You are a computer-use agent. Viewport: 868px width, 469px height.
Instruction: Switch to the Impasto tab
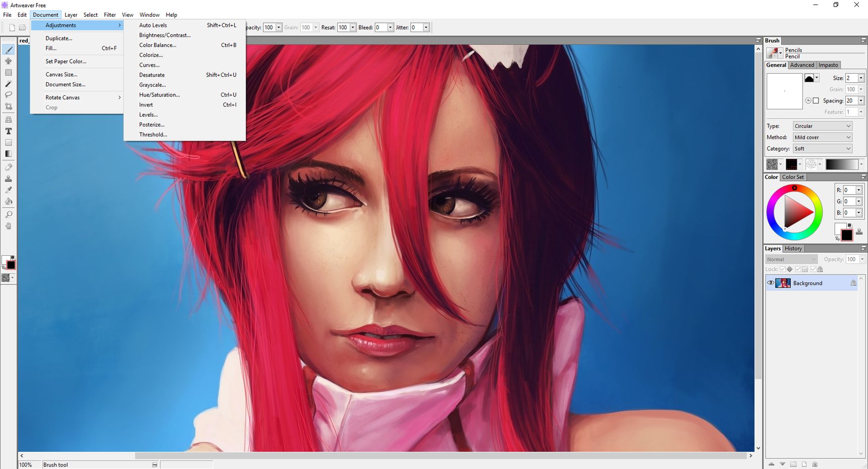click(828, 65)
